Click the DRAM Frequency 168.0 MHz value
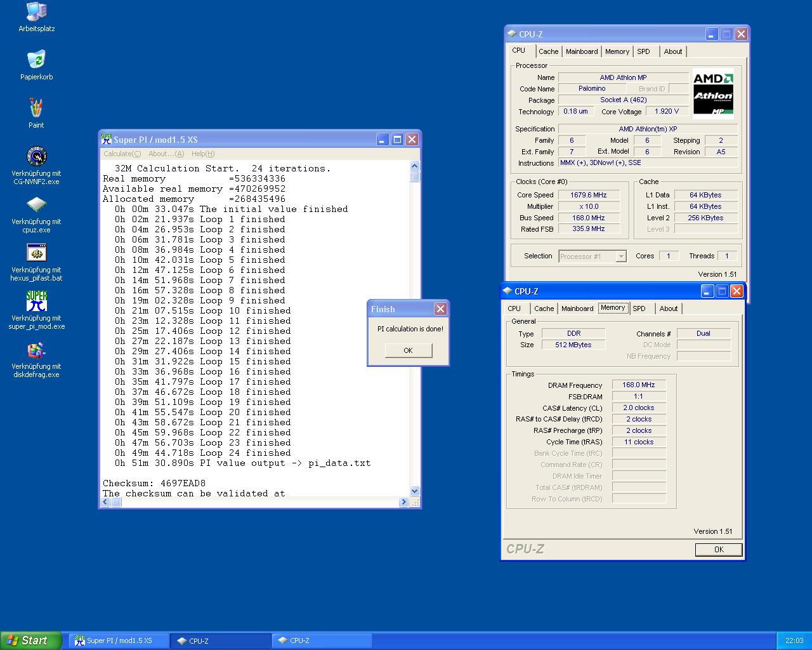The width and height of the screenshot is (812, 650). (x=639, y=385)
